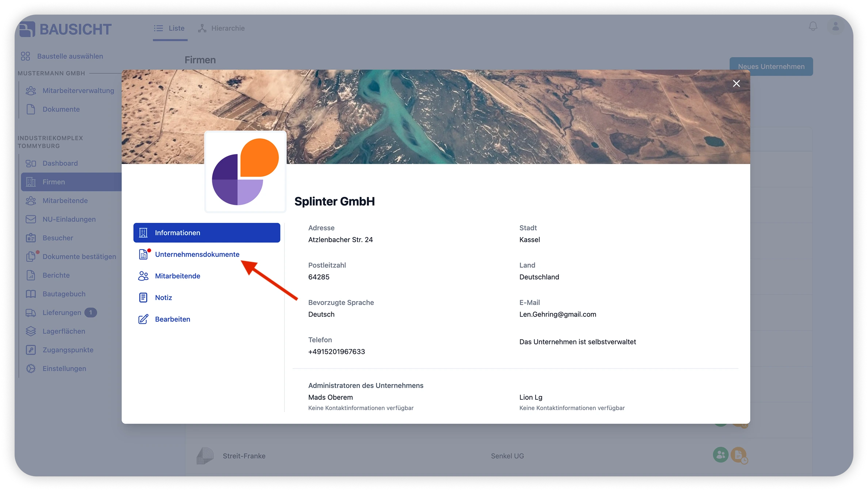Image resolution: width=868 pixels, height=491 pixels.
Task: Click the Bearbeiten pencil icon in dialog
Action: click(143, 319)
